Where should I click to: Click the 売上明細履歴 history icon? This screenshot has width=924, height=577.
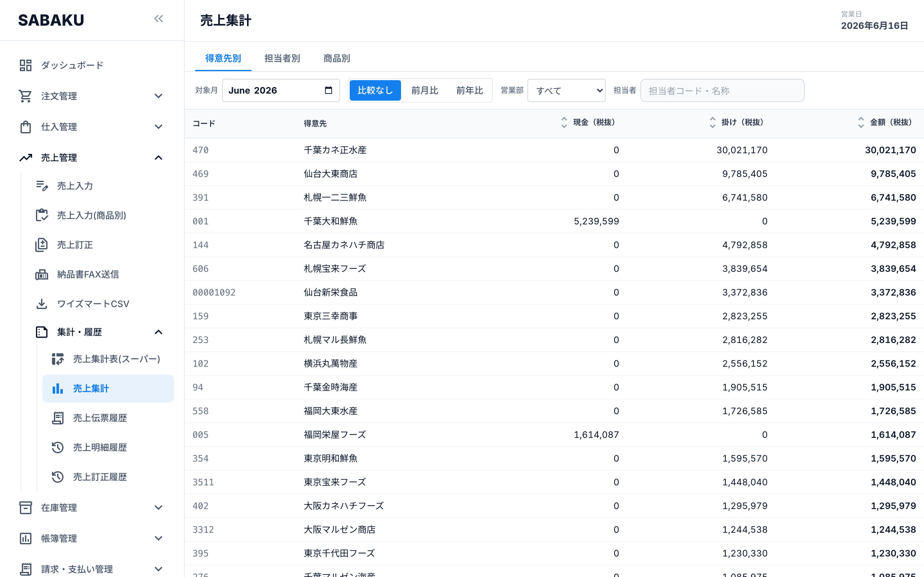pyautogui.click(x=58, y=447)
